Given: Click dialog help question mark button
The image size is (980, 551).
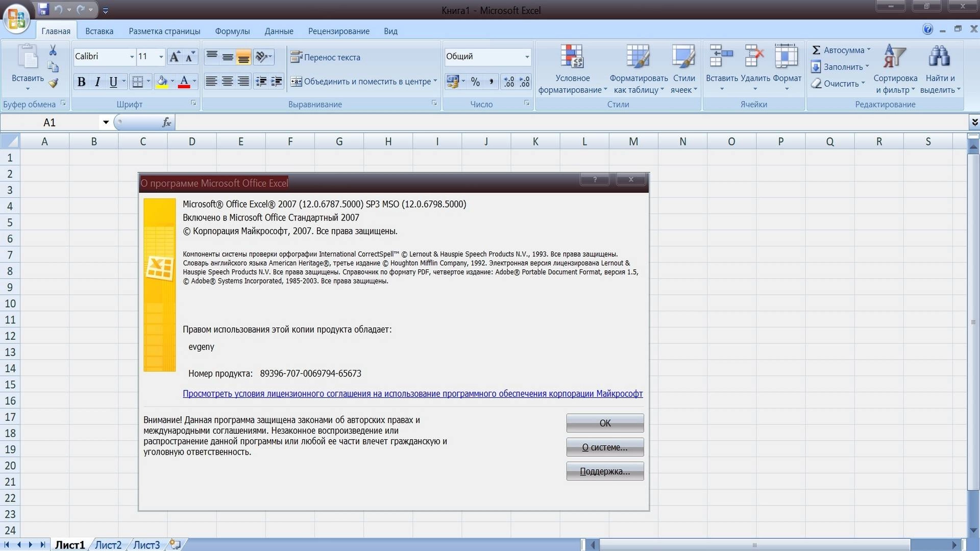Looking at the screenshot, I should (595, 180).
